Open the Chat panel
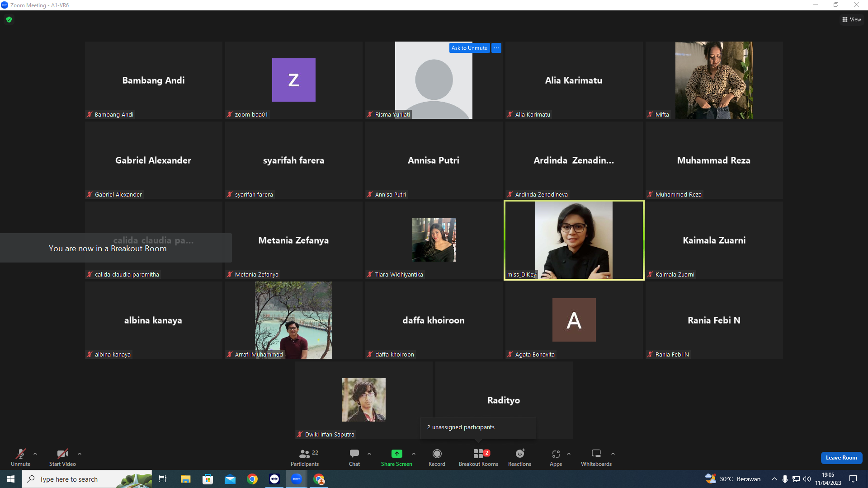This screenshot has width=868, height=488. [x=354, y=457]
